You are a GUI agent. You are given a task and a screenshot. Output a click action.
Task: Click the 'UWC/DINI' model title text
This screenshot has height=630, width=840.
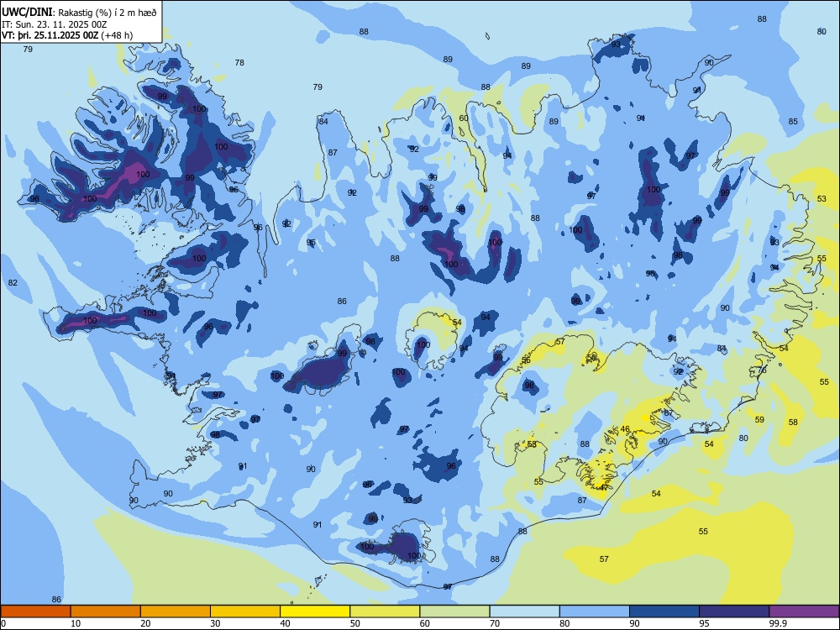point(27,13)
